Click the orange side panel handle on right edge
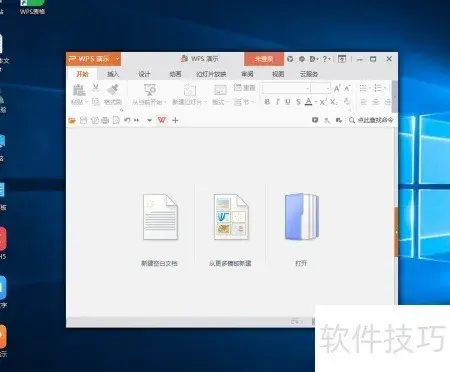 pyautogui.click(x=396, y=232)
